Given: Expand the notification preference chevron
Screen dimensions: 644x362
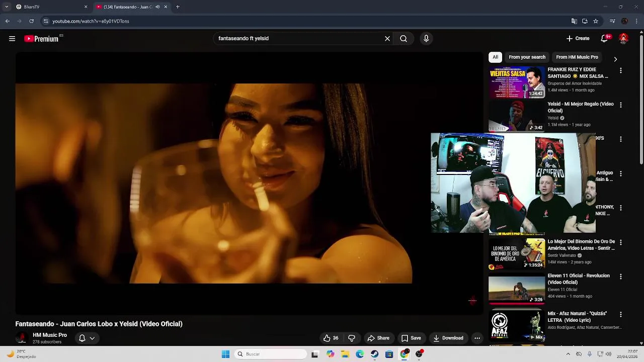Looking at the screenshot, I should point(92,338).
